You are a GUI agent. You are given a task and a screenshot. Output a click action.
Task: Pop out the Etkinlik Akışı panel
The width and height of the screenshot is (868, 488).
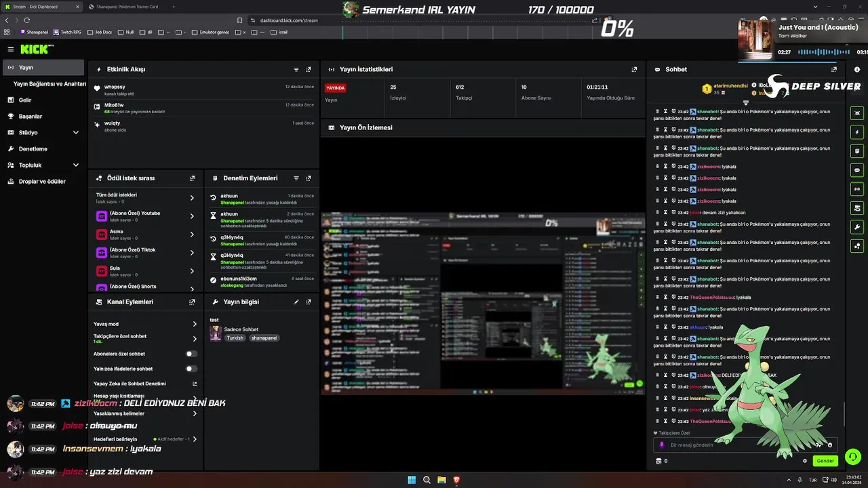tap(309, 69)
